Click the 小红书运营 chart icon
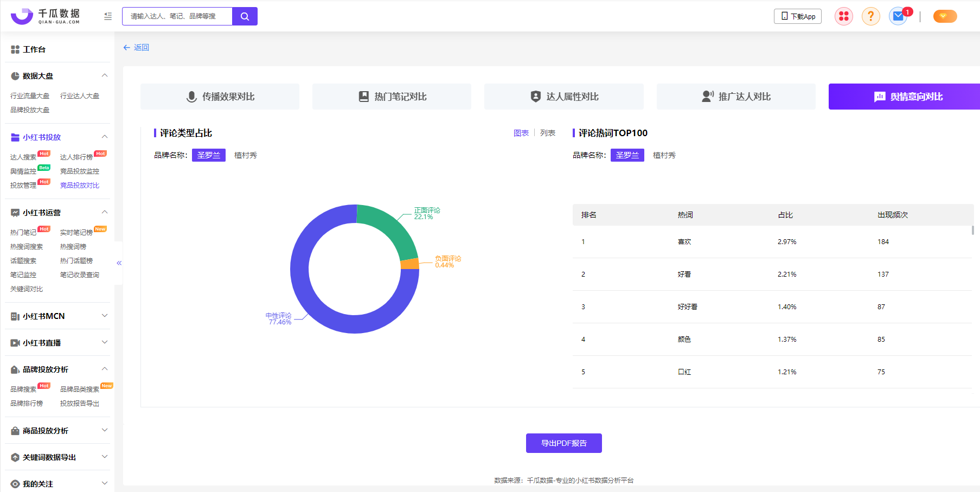Image resolution: width=980 pixels, height=492 pixels. 15,213
